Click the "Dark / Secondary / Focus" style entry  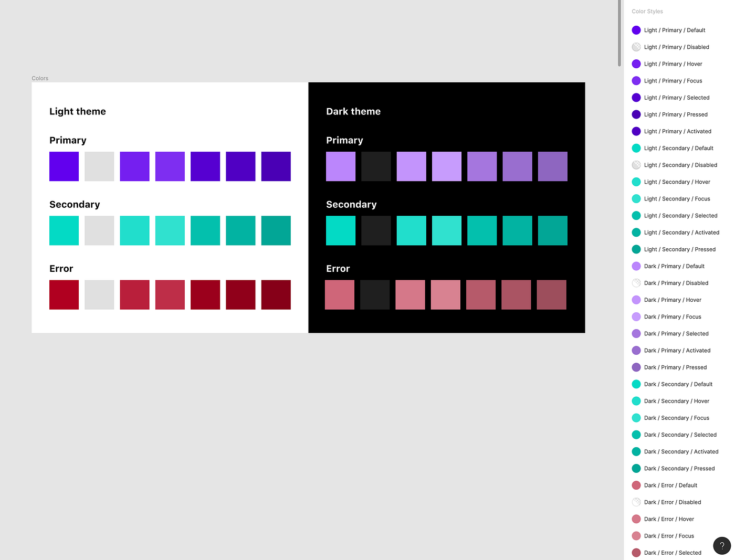point(677,418)
